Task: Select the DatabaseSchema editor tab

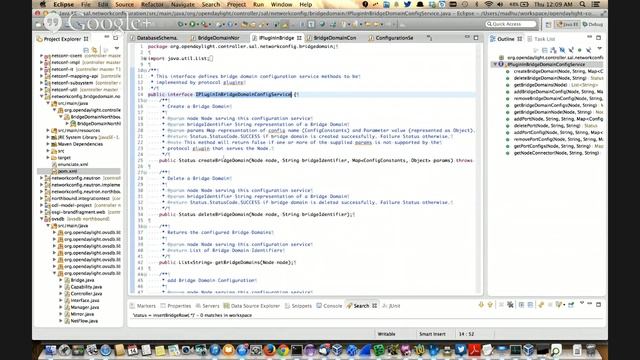Action: tap(153, 38)
